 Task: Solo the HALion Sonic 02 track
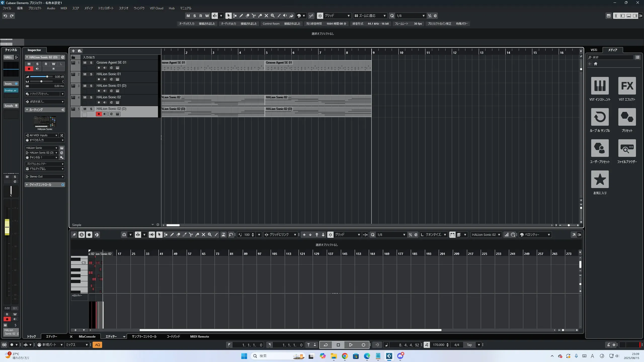(x=91, y=97)
